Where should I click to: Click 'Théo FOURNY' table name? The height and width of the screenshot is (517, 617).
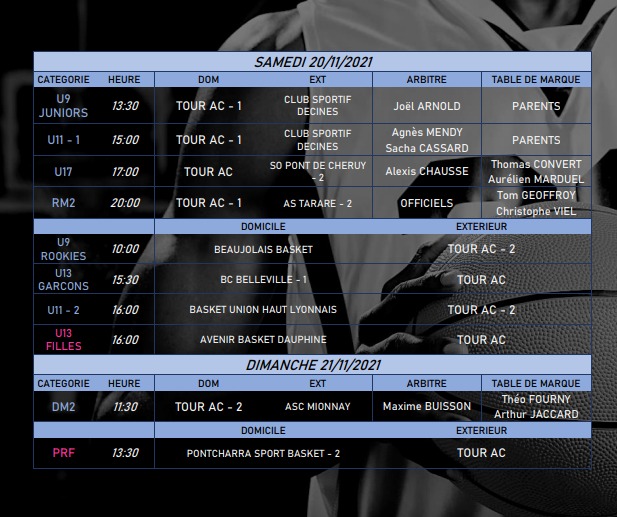[x=536, y=399]
